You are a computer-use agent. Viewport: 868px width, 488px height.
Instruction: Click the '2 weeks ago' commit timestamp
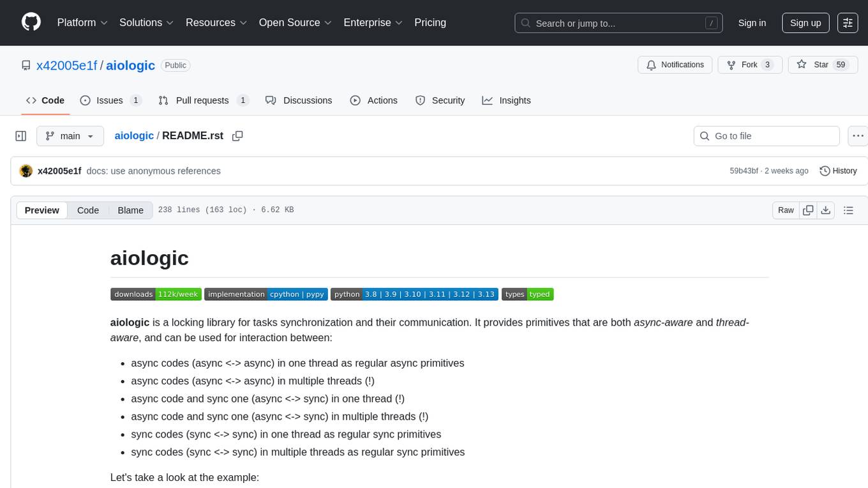tap(786, 171)
